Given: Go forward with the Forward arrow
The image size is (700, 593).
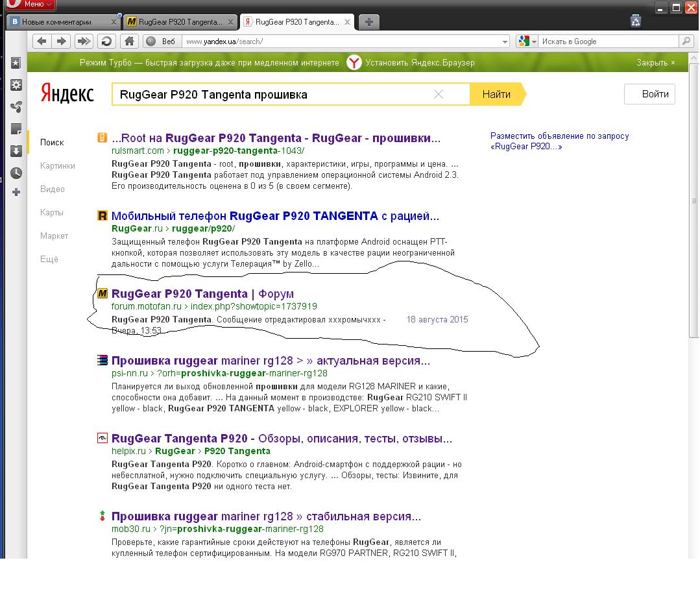Looking at the screenshot, I should 61,42.
